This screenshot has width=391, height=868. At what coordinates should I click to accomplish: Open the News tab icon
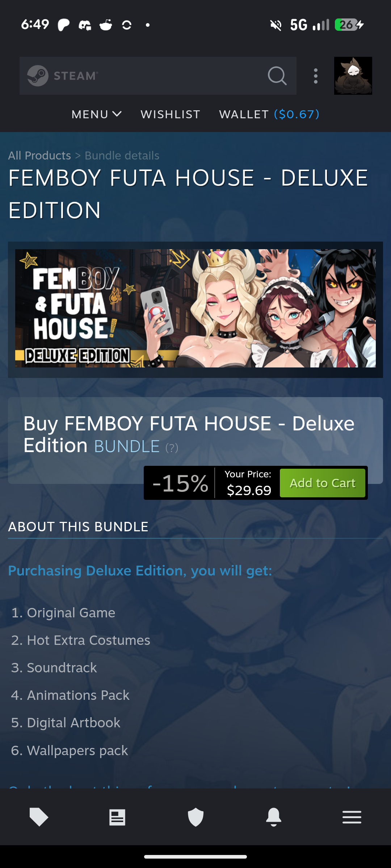pyautogui.click(x=117, y=817)
